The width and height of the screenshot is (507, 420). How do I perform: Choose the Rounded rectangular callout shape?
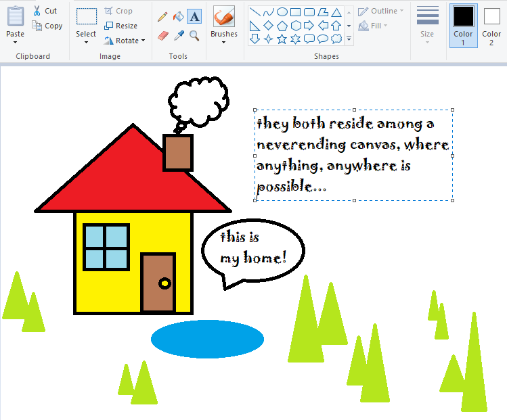coord(309,39)
